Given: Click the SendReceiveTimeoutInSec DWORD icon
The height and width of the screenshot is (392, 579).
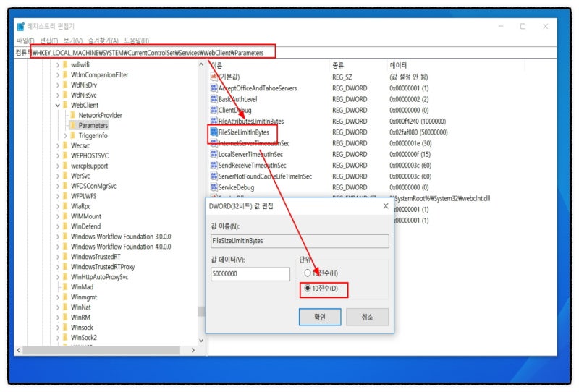Looking at the screenshot, I should (214, 166).
